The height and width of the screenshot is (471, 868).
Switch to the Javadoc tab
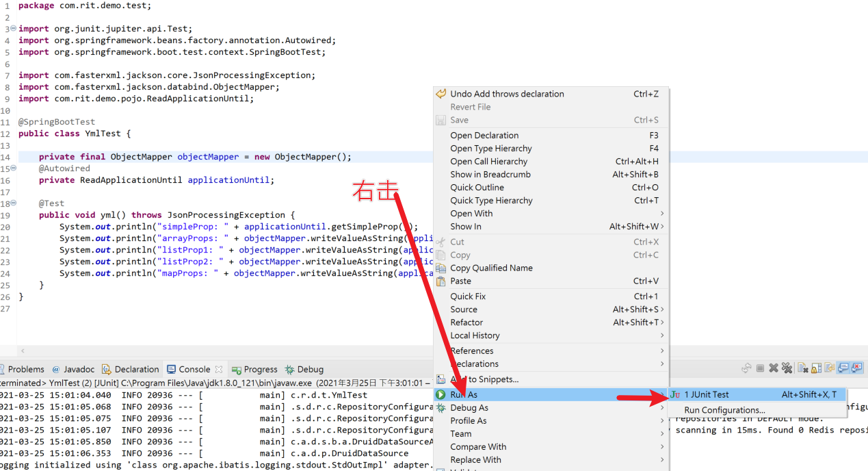click(x=73, y=369)
